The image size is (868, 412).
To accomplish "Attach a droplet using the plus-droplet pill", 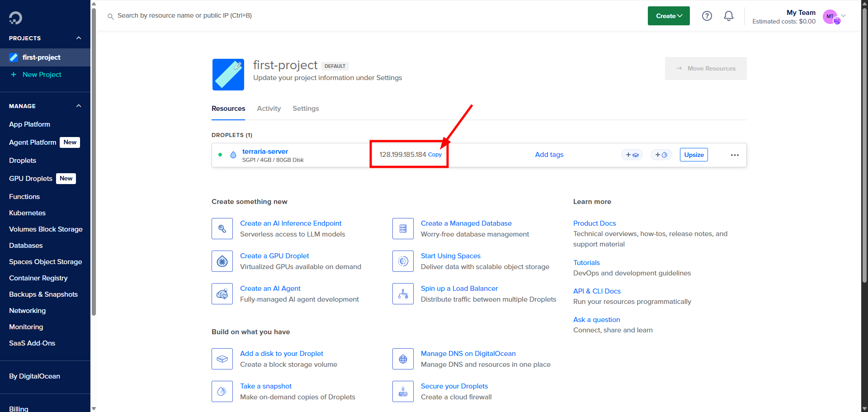I will tap(661, 155).
